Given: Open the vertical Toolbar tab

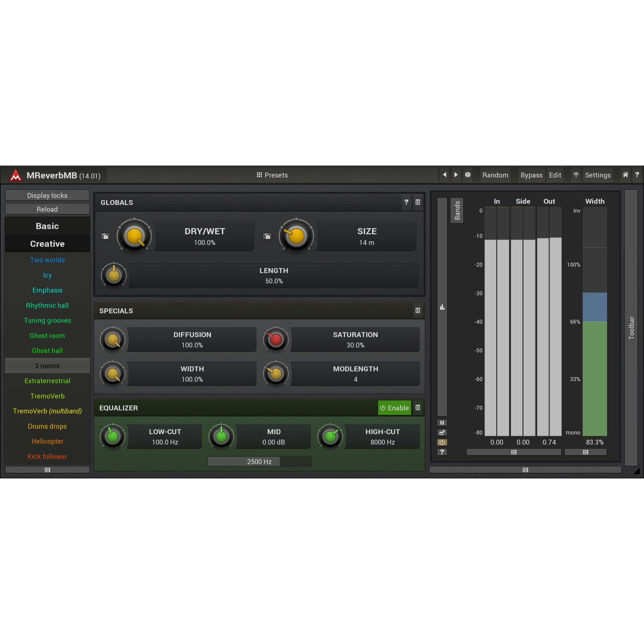Looking at the screenshot, I should [x=631, y=328].
